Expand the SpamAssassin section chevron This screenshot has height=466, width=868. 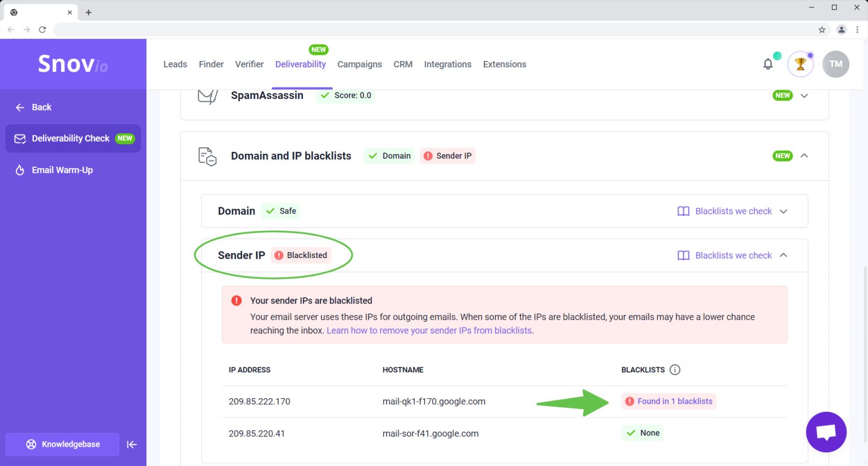pyautogui.click(x=804, y=95)
